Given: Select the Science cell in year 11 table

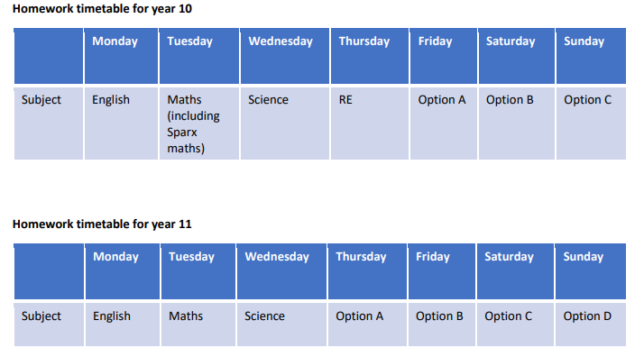Looking at the screenshot, I should (281, 325).
